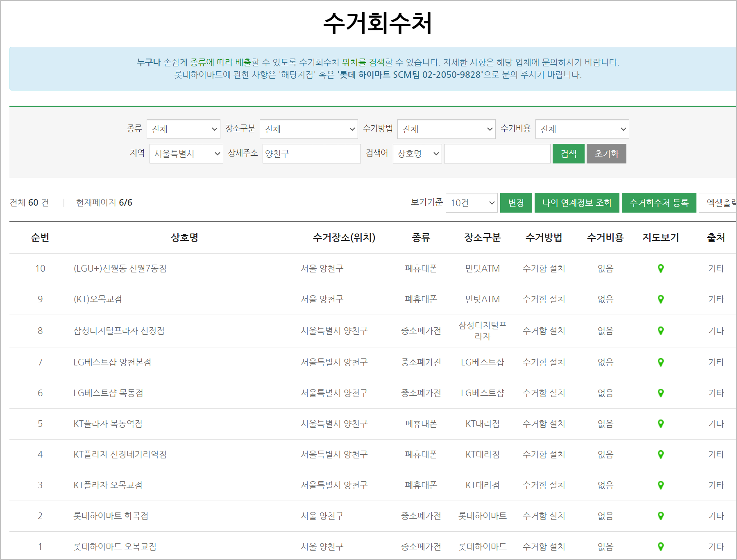Viewport: 737px width, 560px height.
Task: Select store name LG베스트샵 목동점
Action: click(108, 393)
